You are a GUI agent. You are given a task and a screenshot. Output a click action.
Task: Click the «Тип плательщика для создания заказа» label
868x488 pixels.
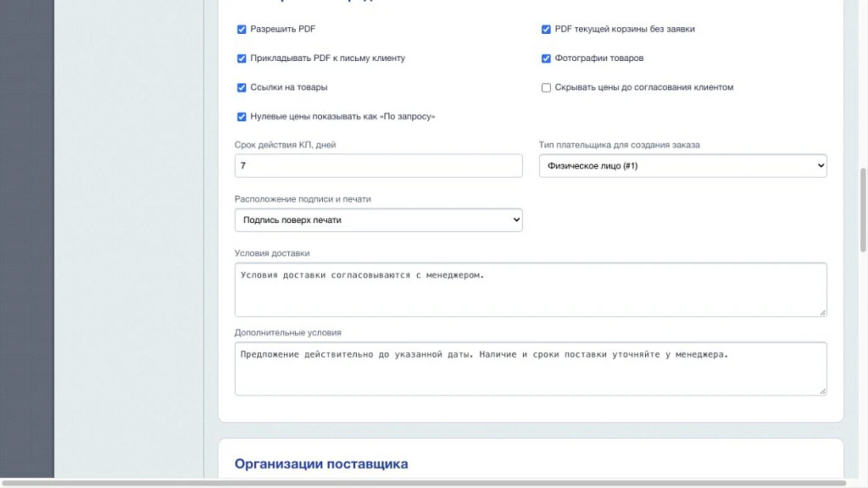[620, 144]
